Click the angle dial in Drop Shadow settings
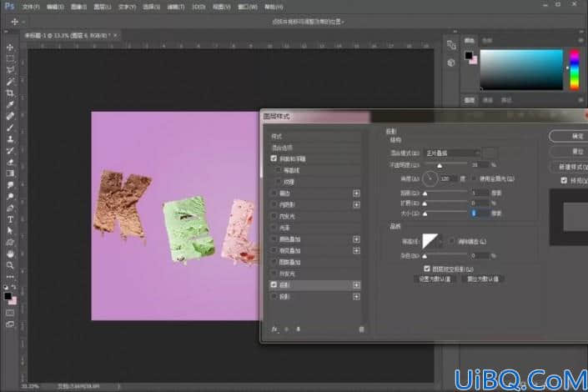 point(430,179)
